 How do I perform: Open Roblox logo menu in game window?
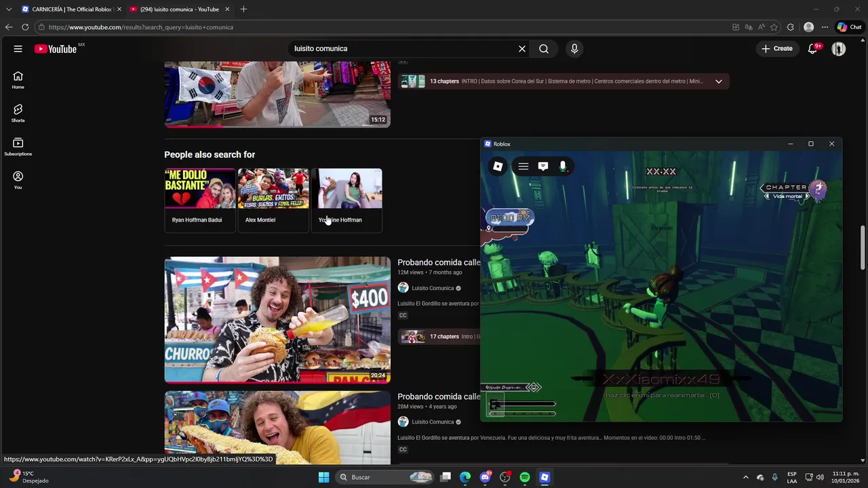coord(498,166)
